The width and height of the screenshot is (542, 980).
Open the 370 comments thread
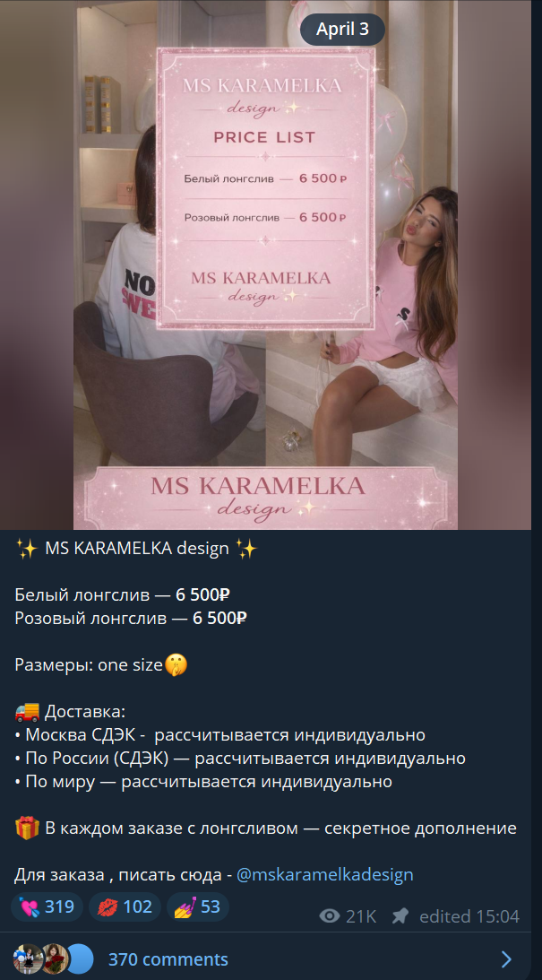click(168, 959)
